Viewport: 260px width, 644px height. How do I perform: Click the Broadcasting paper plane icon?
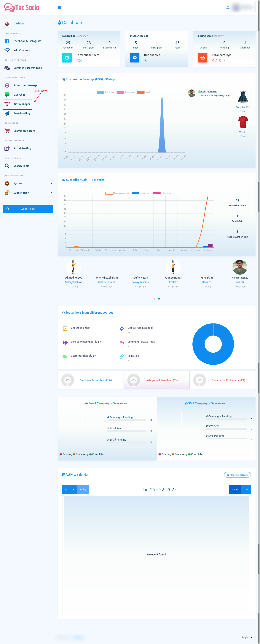[7, 113]
